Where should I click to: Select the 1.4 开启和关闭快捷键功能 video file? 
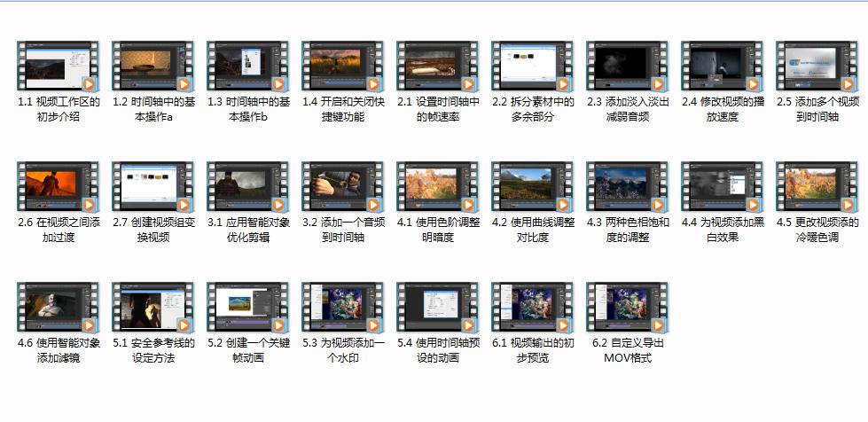[x=343, y=66]
